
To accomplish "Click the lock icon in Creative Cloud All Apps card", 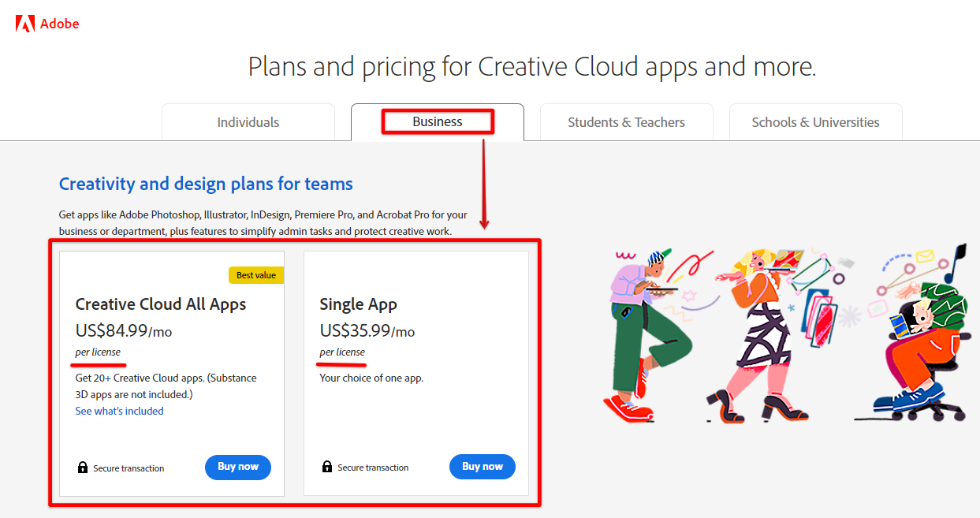I will 83,468.
